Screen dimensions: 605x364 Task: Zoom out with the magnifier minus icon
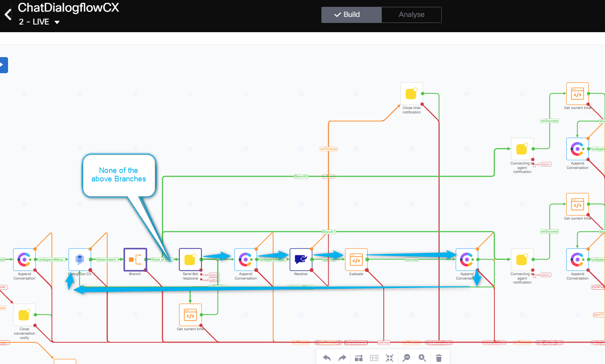pyautogui.click(x=406, y=358)
